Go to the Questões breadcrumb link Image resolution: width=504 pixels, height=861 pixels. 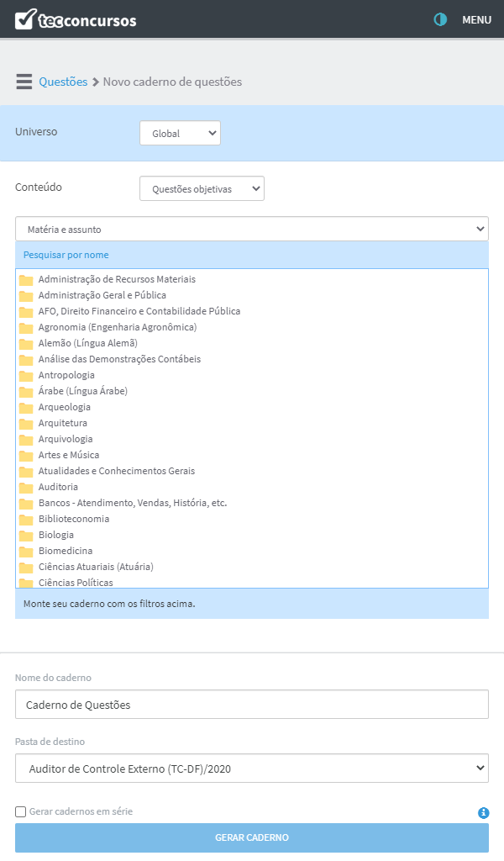coord(63,82)
